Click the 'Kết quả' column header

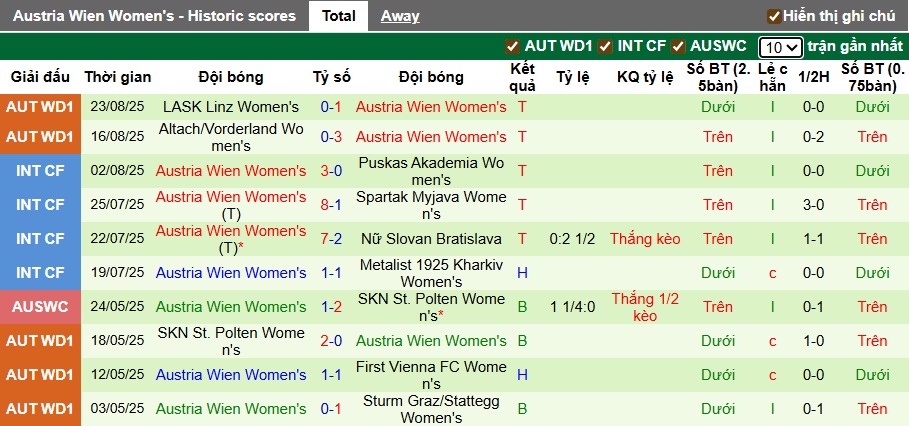(522, 77)
